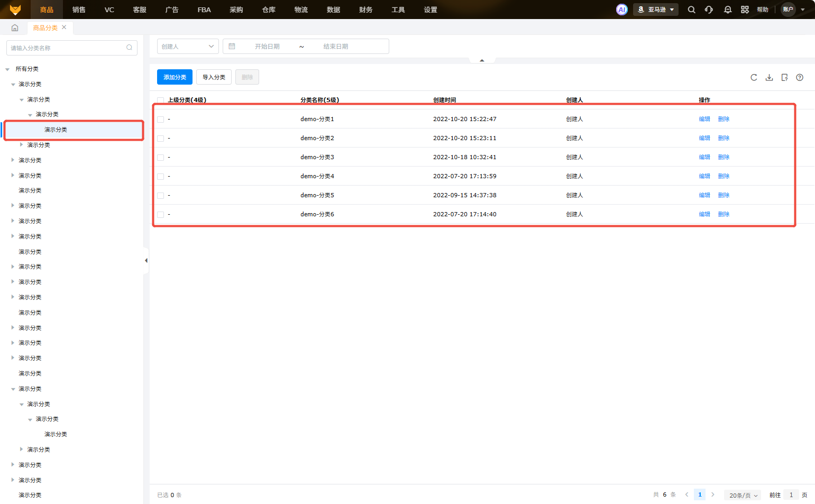The height and width of the screenshot is (504, 815).
Task: Click the magnifier search icon in top bar
Action: [691, 10]
